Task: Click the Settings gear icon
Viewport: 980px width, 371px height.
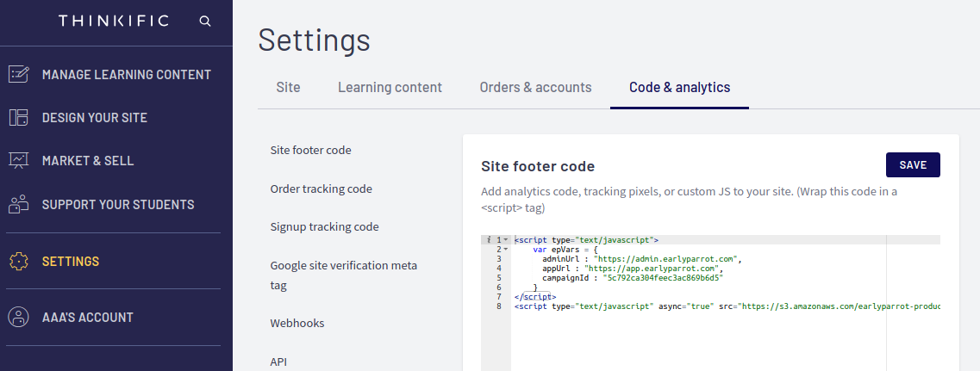Action: [19, 261]
